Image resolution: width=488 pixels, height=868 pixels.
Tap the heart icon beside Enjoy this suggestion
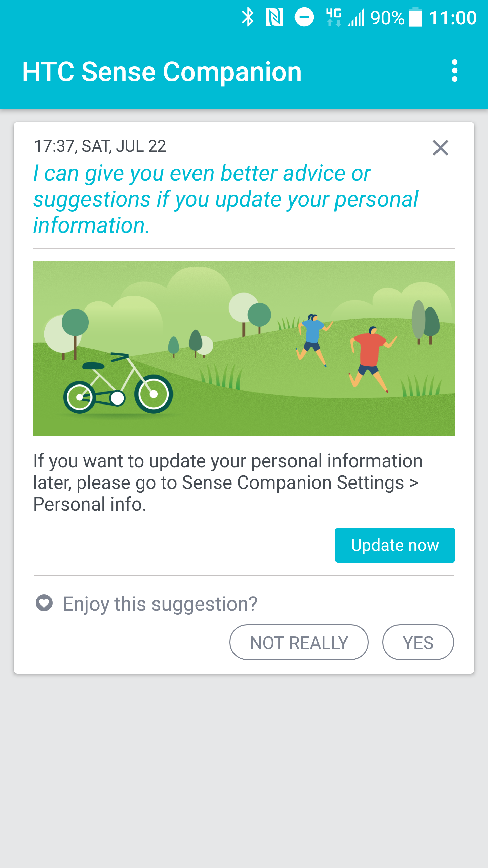(44, 603)
